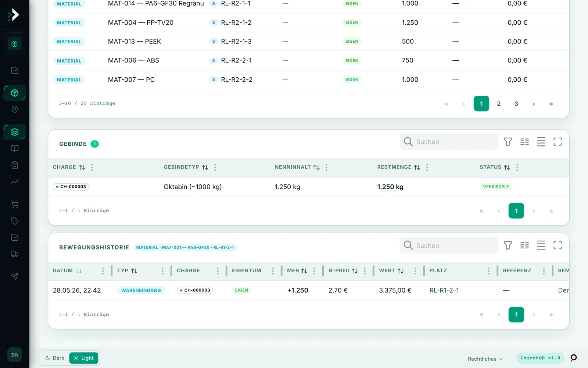The height and width of the screenshot is (368, 588).
Task: Open charge CH-000003 in Gebinde row
Action: [x=71, y=187]
